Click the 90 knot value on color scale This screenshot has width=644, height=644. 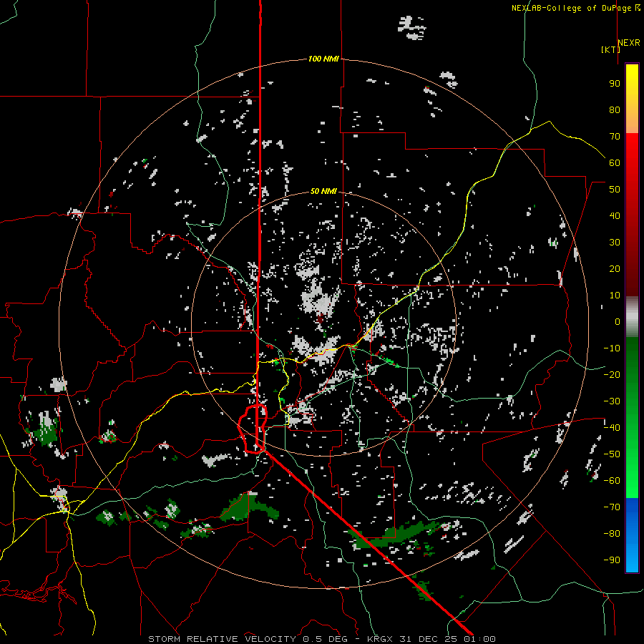tap(615, 84)
